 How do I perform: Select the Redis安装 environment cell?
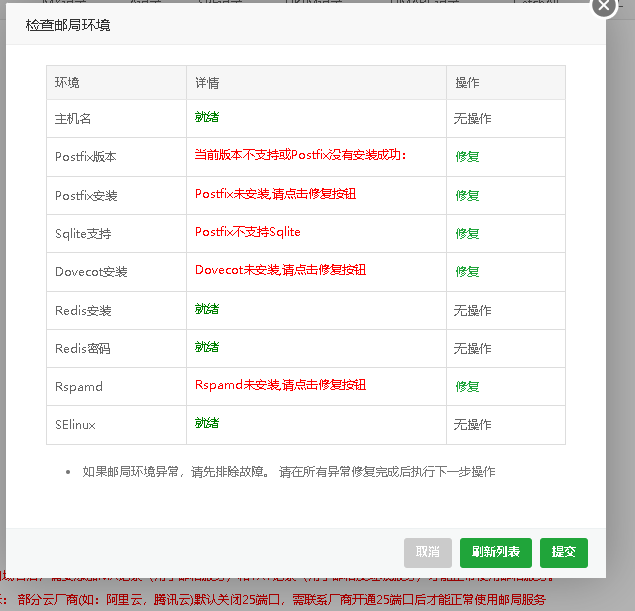(117, 311)
